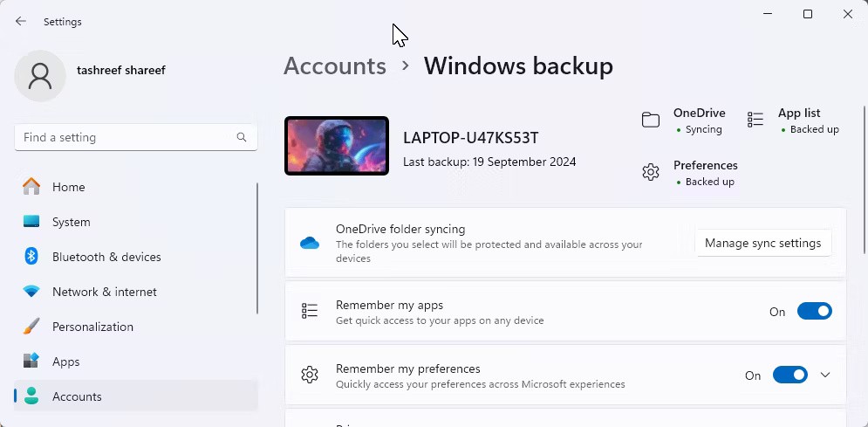Focus the Find a setting search box
Viewport: 868px width, 427px height.
(x=126, y=137)
